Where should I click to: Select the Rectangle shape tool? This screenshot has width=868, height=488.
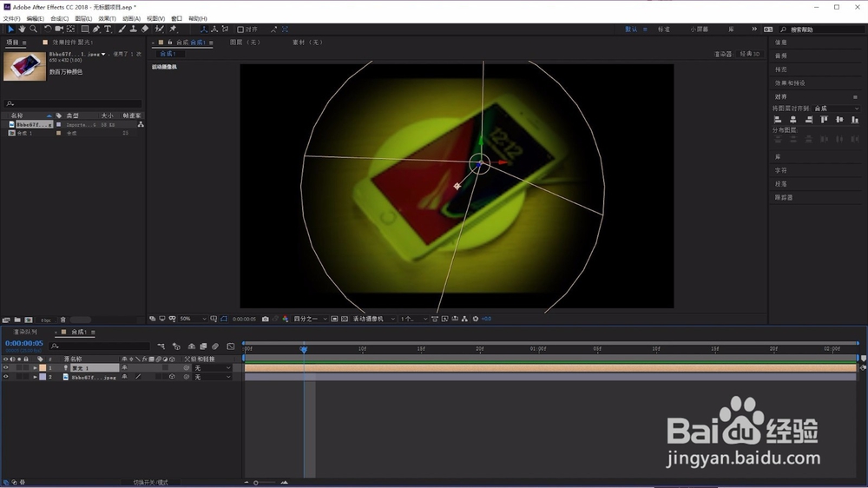pyautogui.click(x=85, y=29)
